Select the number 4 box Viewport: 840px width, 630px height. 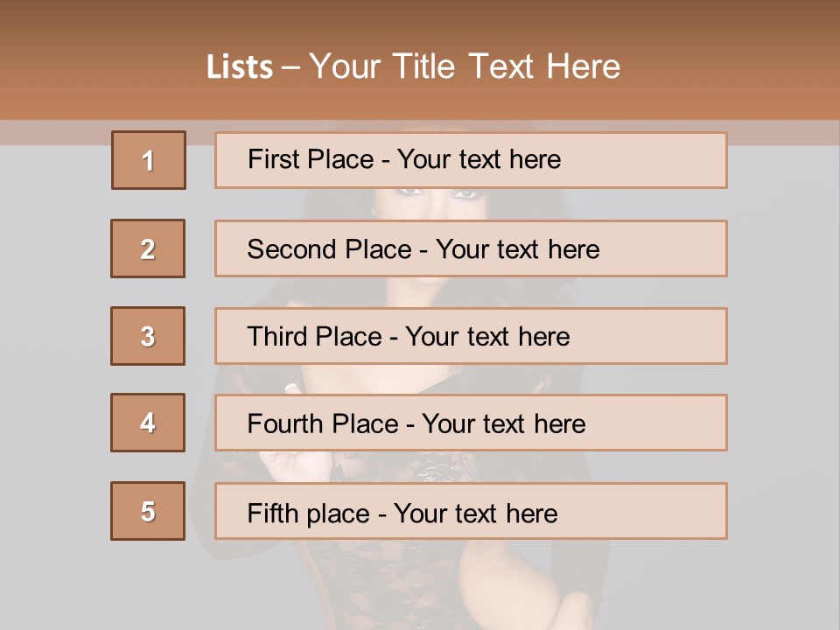click(x=148, y=423)
